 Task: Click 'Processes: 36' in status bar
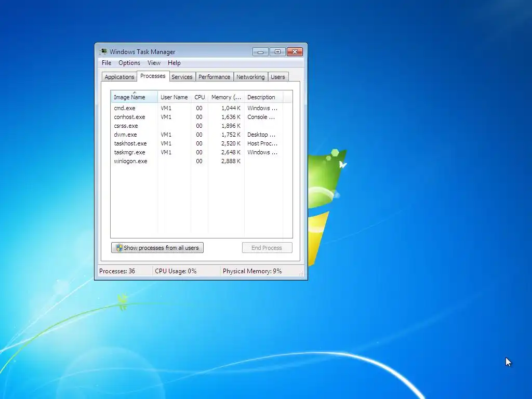point(117,271)
